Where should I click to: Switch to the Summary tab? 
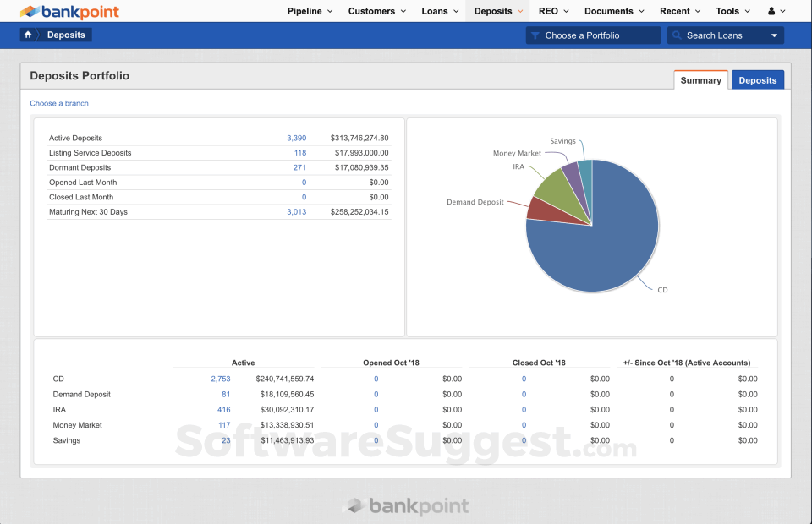(x=700, y=80)
